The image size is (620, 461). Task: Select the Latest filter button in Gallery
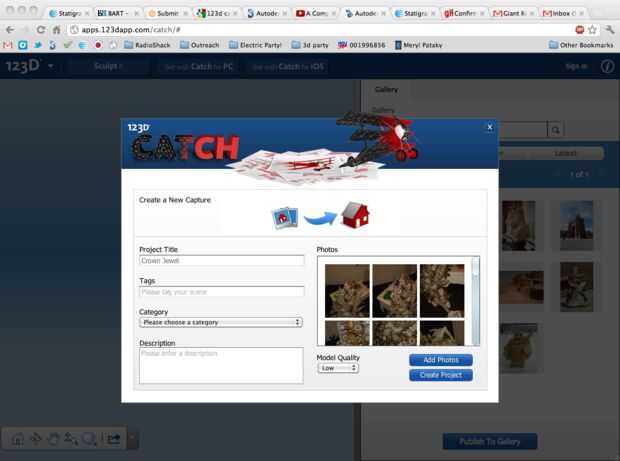[x=565, y=153]
